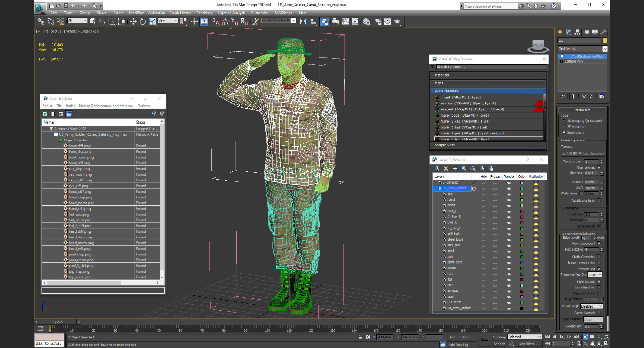Click object color swatch beside name field
The width and height of the screenshot is (644, 348).
click(x=605, y=41)
